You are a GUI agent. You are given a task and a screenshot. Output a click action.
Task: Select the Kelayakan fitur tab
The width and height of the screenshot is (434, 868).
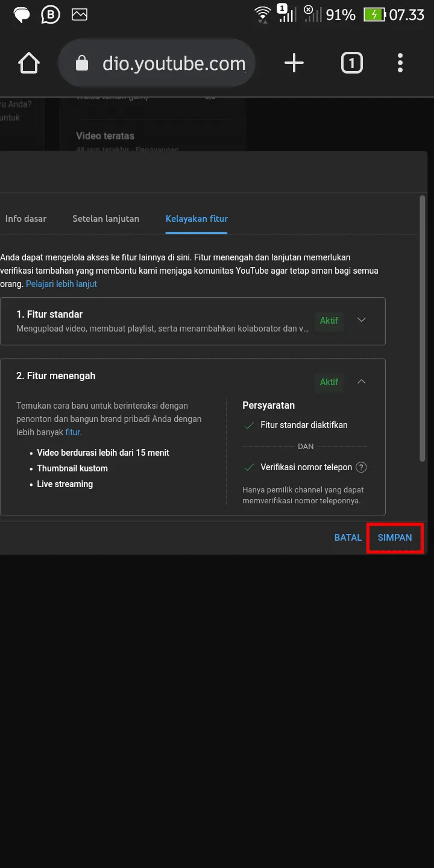click(197, 219)
